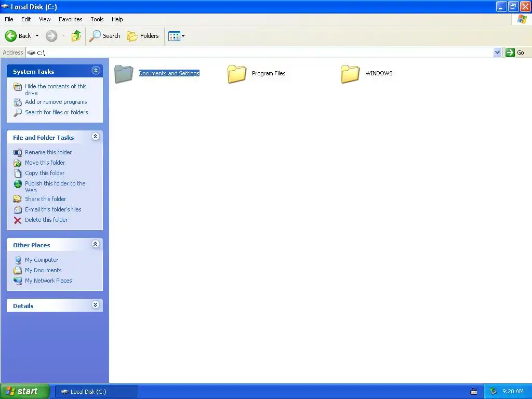Expand the address bar dropdown arrow
Viewport: 532px width, 399px height.
pos(497,52)
